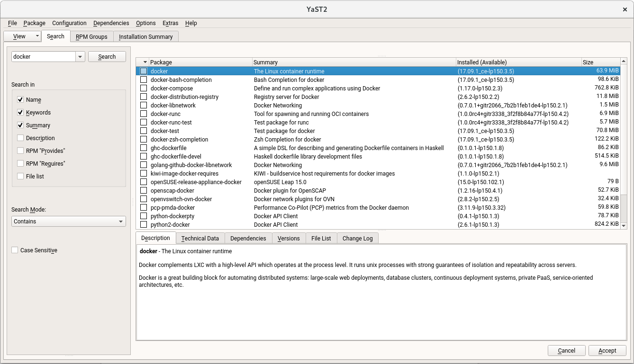
Task: Toggle status checkbox for openSUSE-release-appliance-docker
Action: pyautogui.click(x=144, y=182)
